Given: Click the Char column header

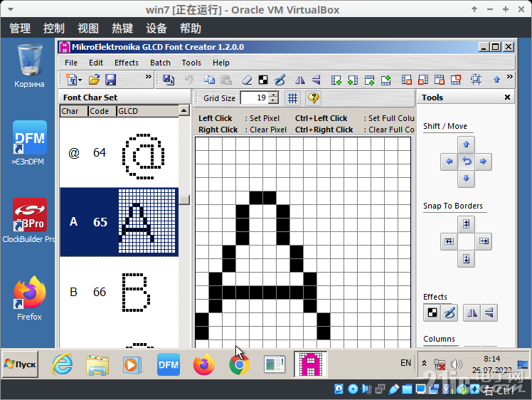Looking at the screenshot, I should 74,111.
